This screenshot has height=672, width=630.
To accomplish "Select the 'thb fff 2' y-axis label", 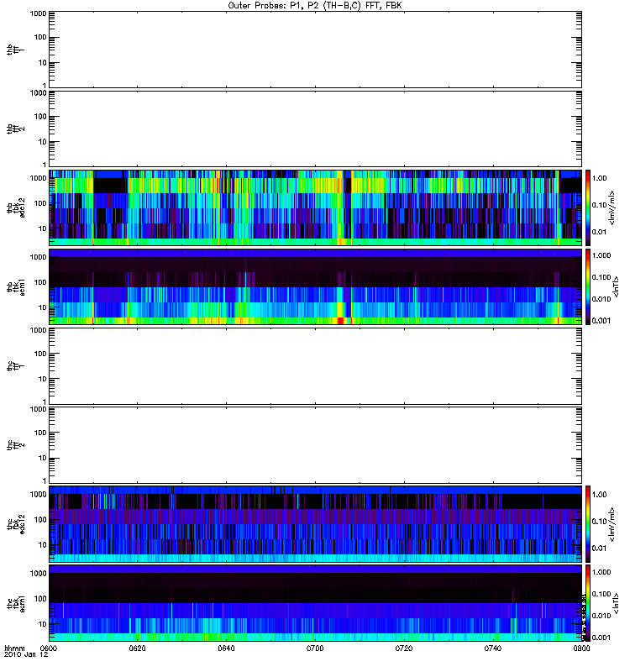I will point(16,129).
